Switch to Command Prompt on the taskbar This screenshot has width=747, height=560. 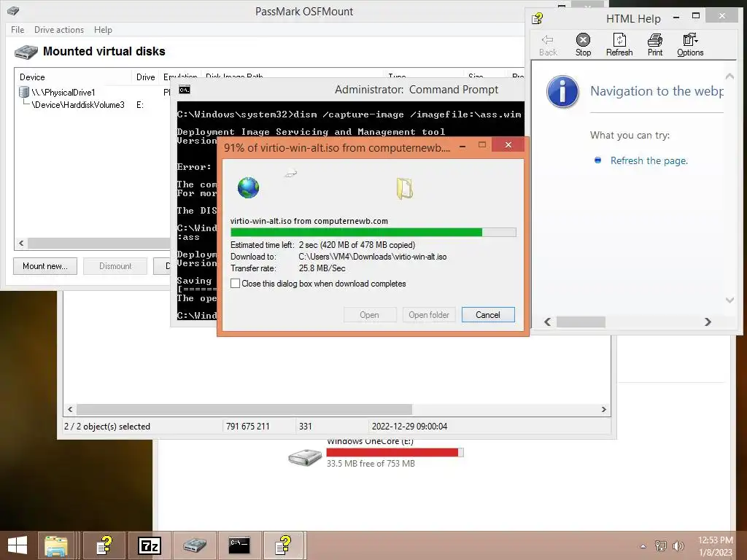coord(239,545)
